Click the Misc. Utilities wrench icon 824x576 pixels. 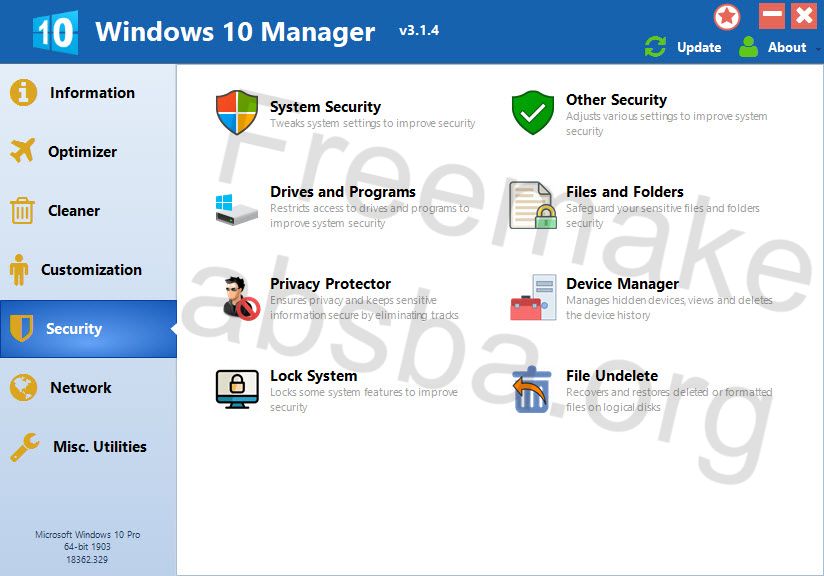(24, 447)
